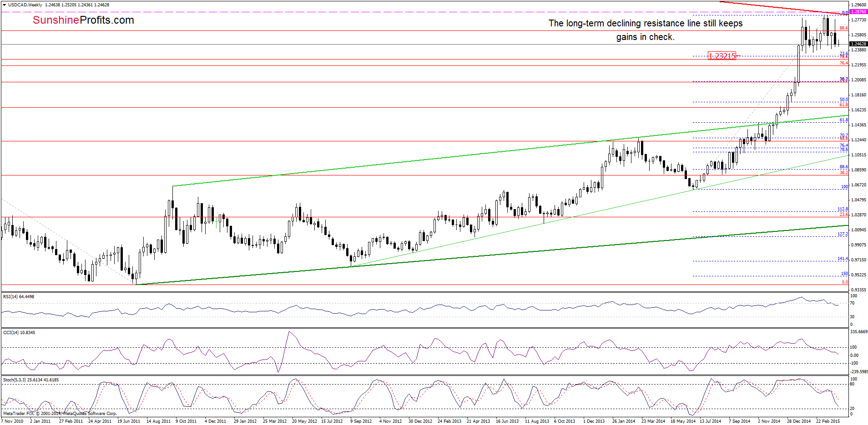Viewport: 868px width, 425px height.
Task: Click the 24 Feb 2013 date label
Action: point(449,421)
